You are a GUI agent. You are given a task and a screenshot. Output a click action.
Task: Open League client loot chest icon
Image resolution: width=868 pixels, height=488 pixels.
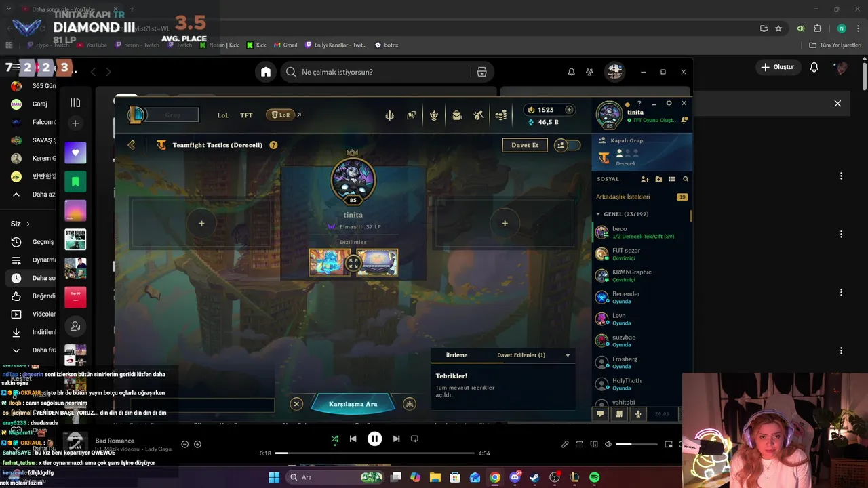(x=456, y=115)
